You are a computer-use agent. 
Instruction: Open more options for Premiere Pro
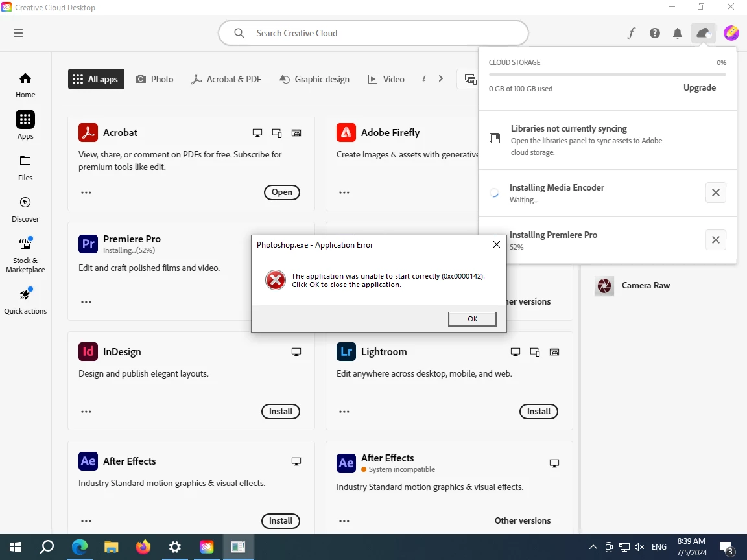coord(86,302)
